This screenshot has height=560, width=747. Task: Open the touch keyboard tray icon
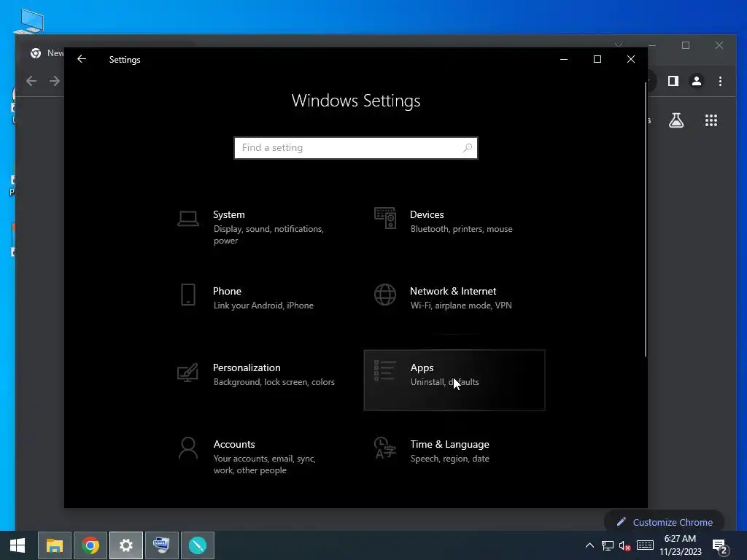point(645,545)
